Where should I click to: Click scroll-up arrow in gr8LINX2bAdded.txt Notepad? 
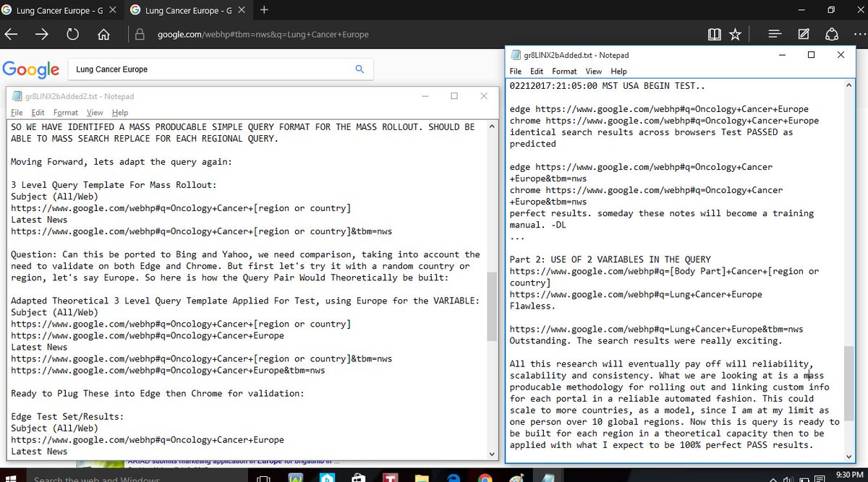click(x=849, y=85)
